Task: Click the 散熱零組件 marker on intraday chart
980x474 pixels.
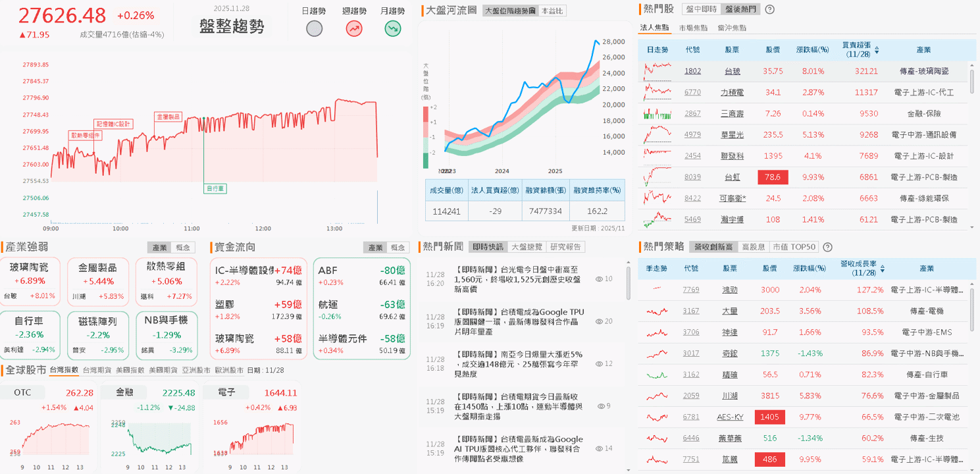Action: [x=86, y=135]
